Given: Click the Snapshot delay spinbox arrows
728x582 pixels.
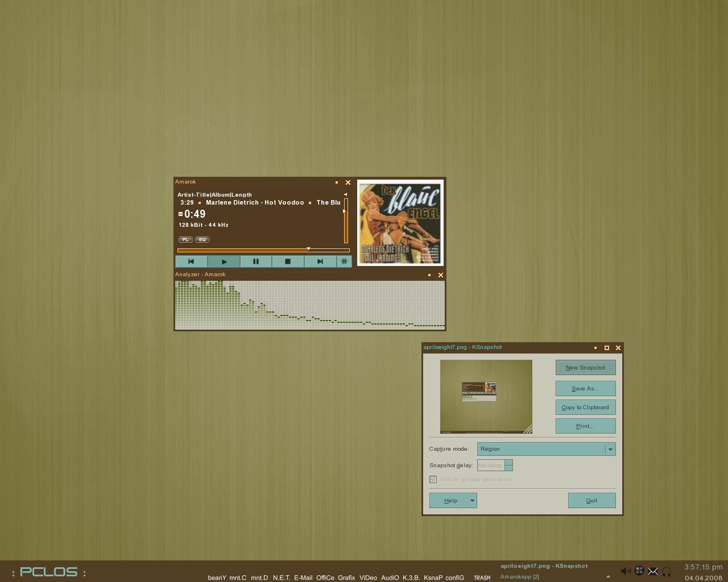Looking at the screenshot, I should (509, 465).
